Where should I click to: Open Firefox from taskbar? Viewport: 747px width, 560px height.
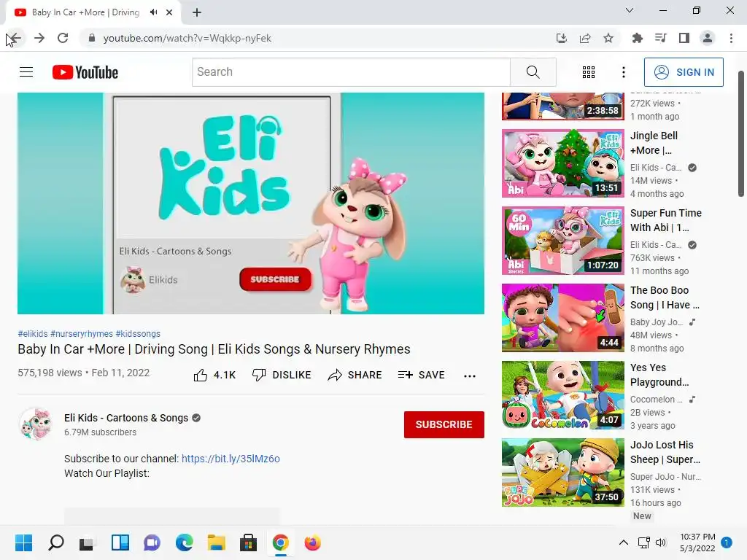(x=312, y=542)
